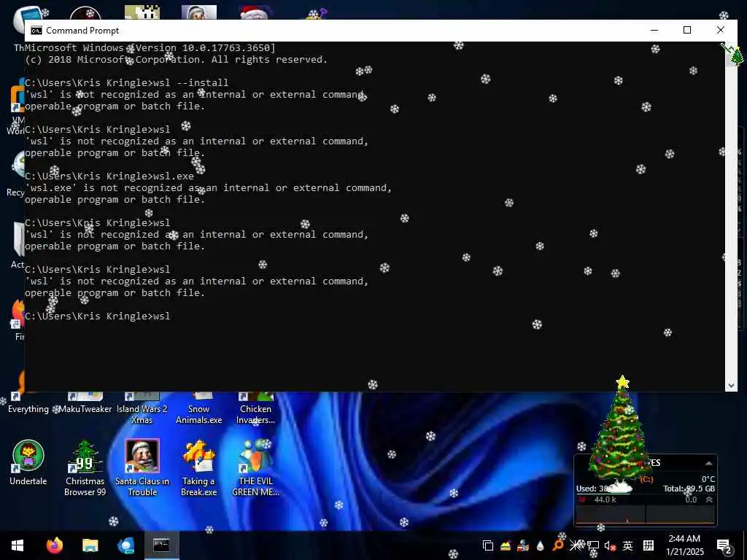This screenshot has width=747, height=560.
Task: Open File Explorer from the taskbar
Action: [x=90, y=545]
